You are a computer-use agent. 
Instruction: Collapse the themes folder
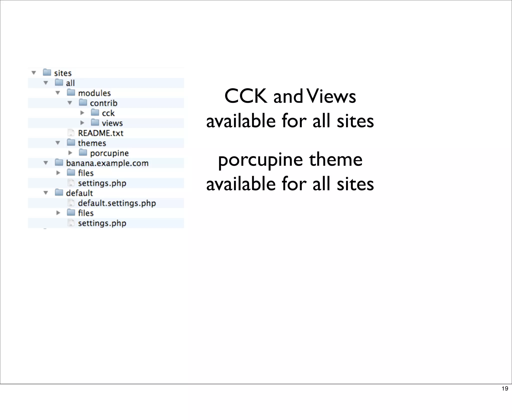[x=58, y=143]
